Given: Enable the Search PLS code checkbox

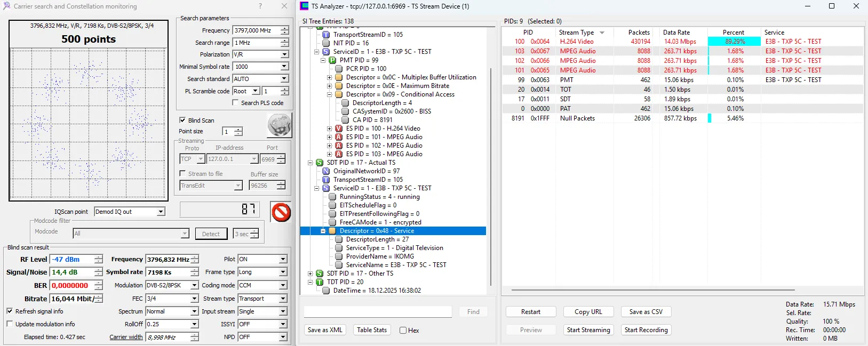Looking at the screenshot, I should point(235,103).
